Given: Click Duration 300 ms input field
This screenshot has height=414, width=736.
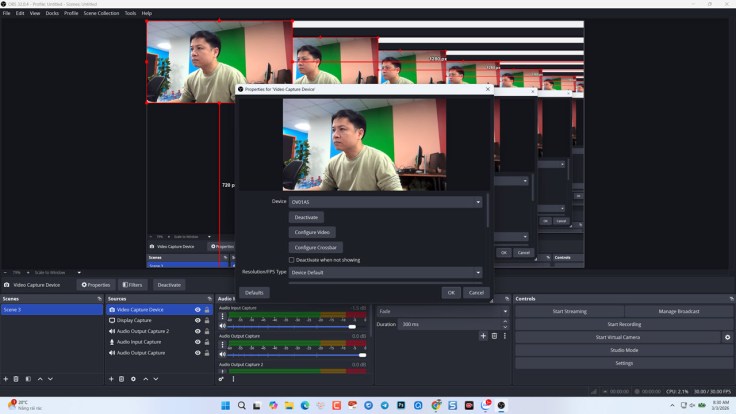Looking at the screenshot, I should [450, 324].
